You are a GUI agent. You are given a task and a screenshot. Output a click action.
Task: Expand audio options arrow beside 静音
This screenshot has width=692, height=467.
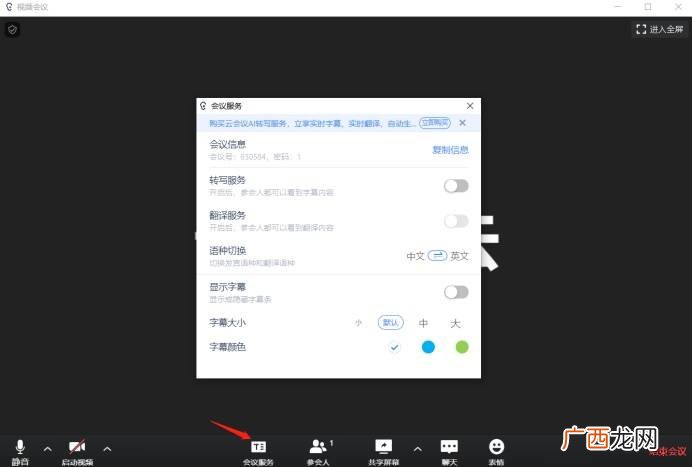click(x=48, y=449)
